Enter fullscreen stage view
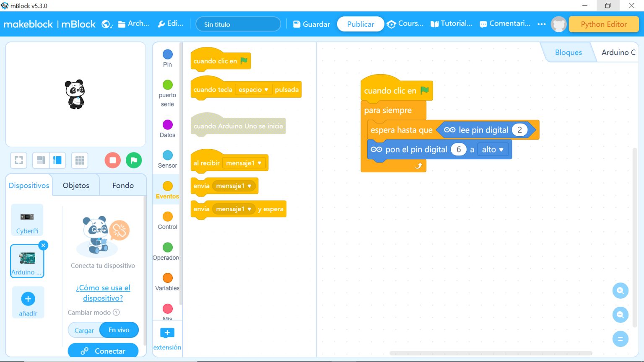The height and width of the screenshot is (362, 644). (19, 160)
